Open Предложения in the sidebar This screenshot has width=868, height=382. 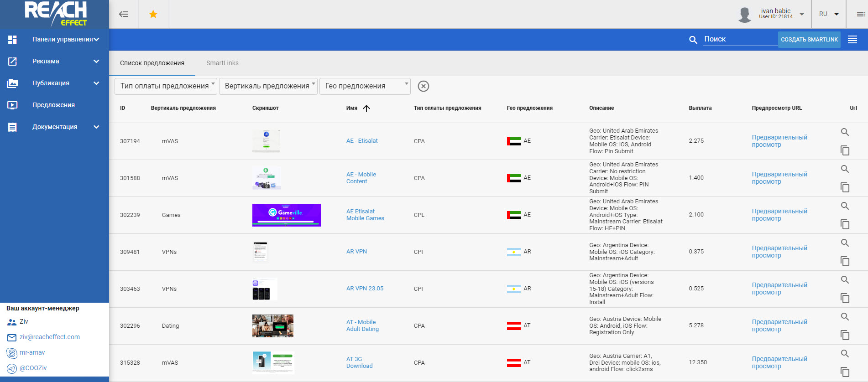pos(54,105)
